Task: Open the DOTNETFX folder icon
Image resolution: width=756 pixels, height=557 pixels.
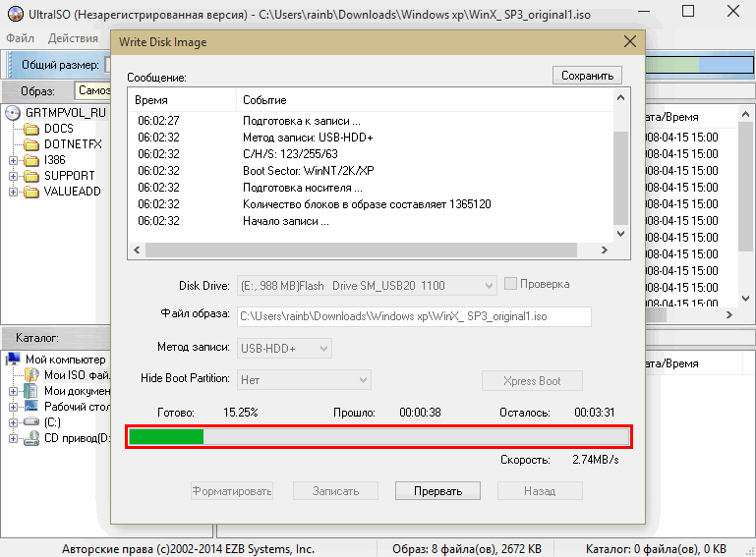Action: [x=31, y=144]
